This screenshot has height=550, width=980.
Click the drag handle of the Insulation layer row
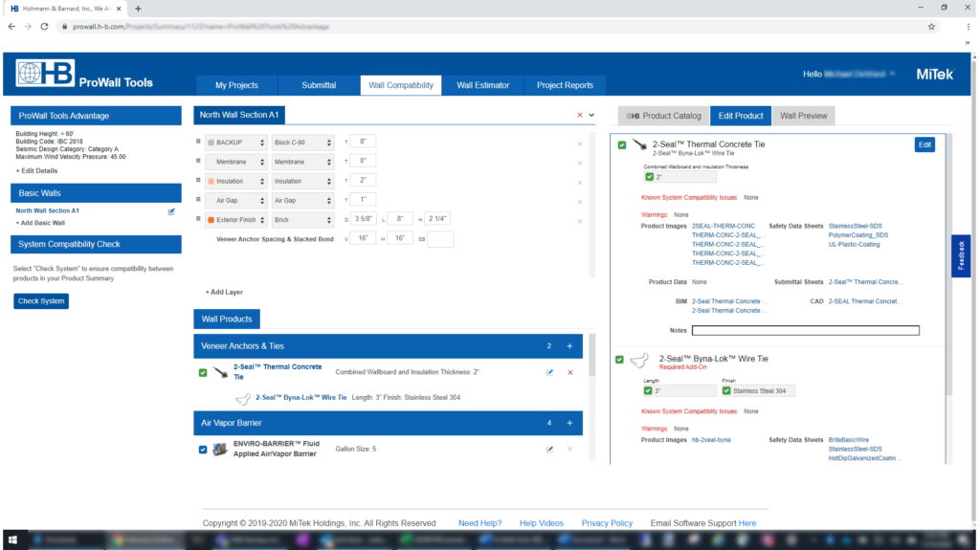198,181
